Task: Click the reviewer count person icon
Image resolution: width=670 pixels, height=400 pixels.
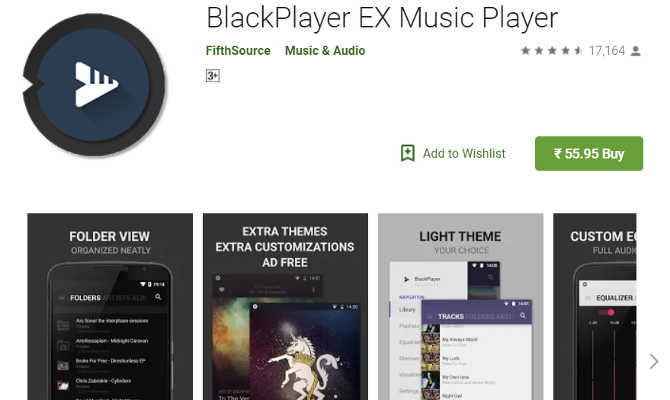Action: 636,51
